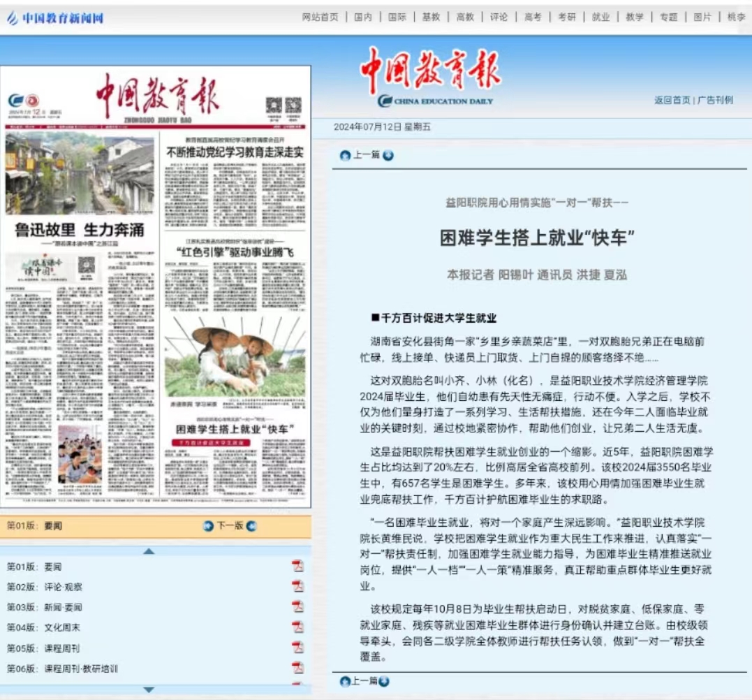This screenshot has width=752, height=700.
Task: Download the PDF for 第04版 文化周末
Action: [297, 627]
